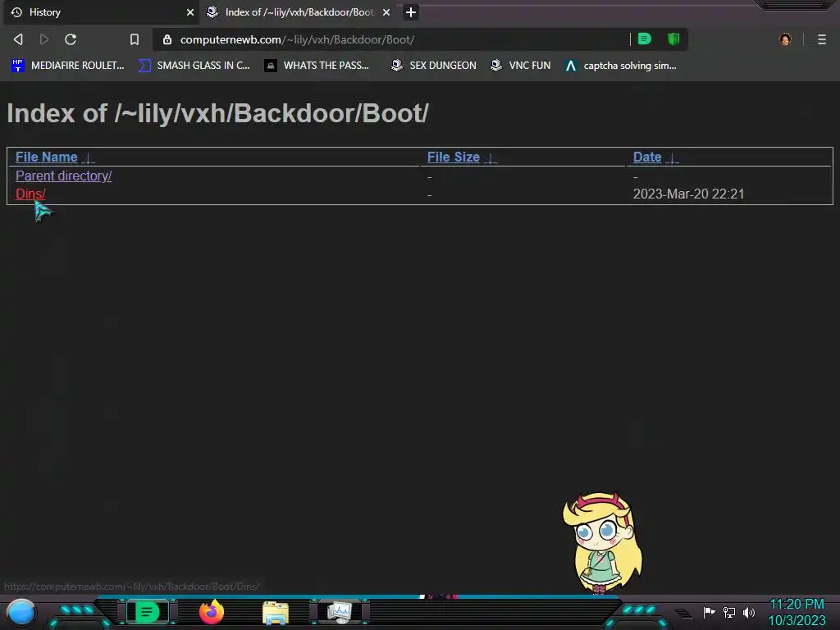Click the taskbar clock 11:20 PM
The image size is (840, 630).
pyautogui.click(x=797, y=604)
